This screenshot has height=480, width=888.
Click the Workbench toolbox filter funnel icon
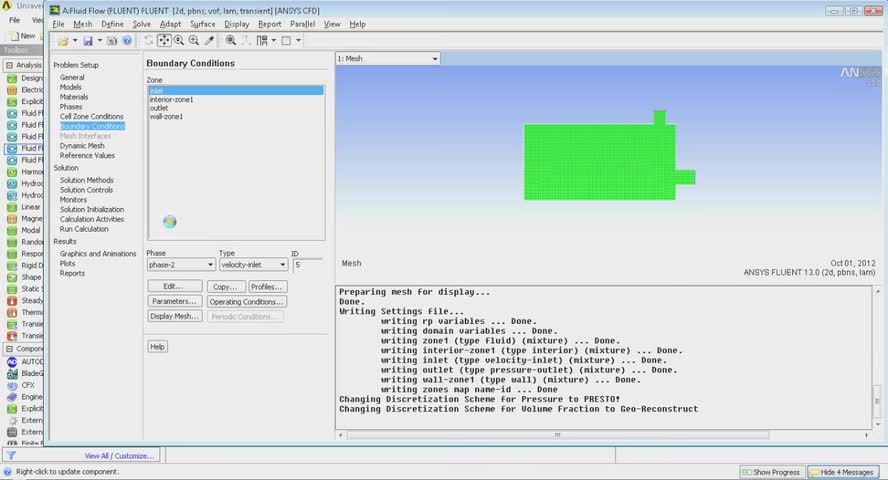point(11,455)
